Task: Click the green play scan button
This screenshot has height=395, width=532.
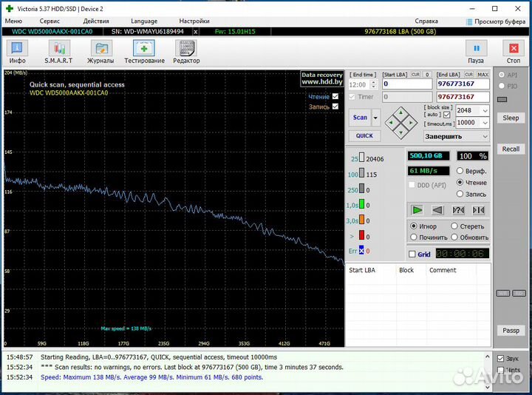Action: 417,210
